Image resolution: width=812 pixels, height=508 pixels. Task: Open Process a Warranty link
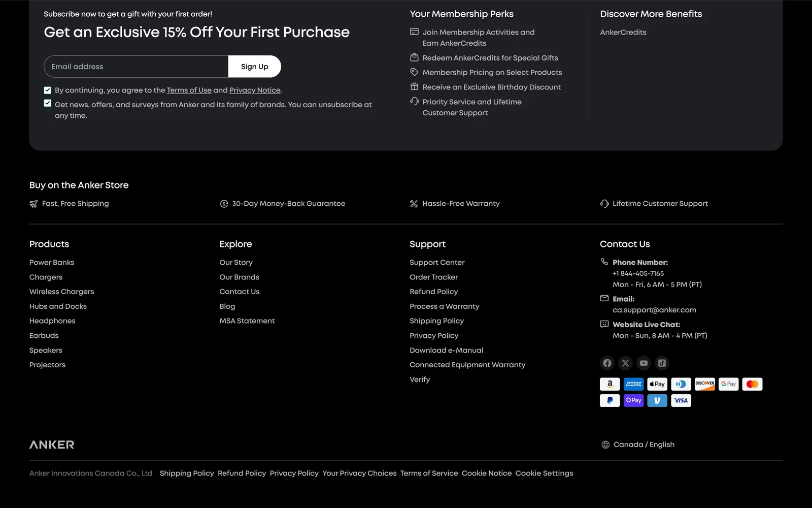(445, 306)
